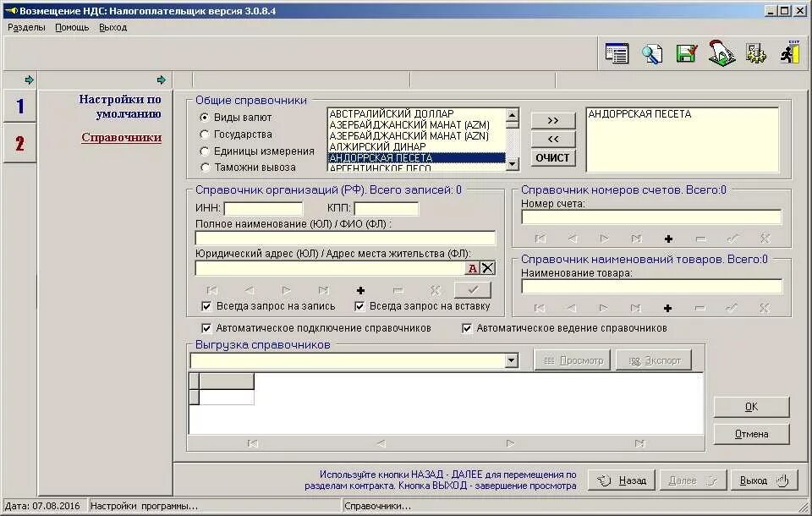This screenshot has width=812, height=516.
Task: Remove currency with << button
Action: coord(553,139)
